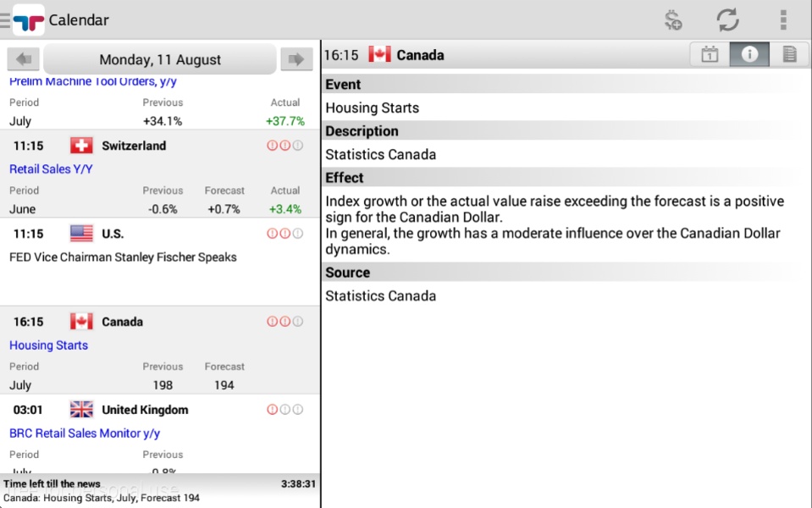Screen dimensions: 812x508
Task: Click the Canada flag in event list
Action: tap(81, 322)
